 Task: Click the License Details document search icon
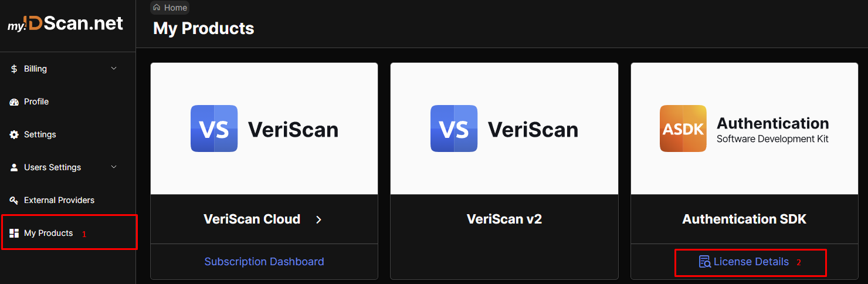click(x=704, y=262)
